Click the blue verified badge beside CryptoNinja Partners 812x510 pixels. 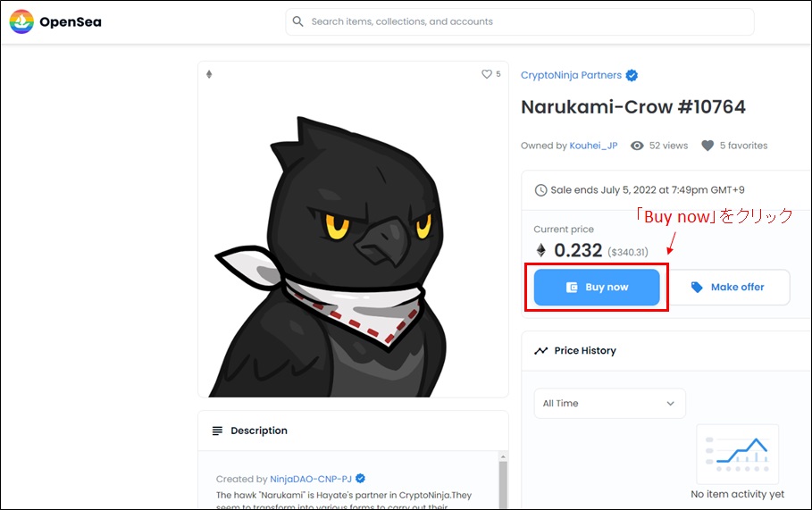[632, 76]
